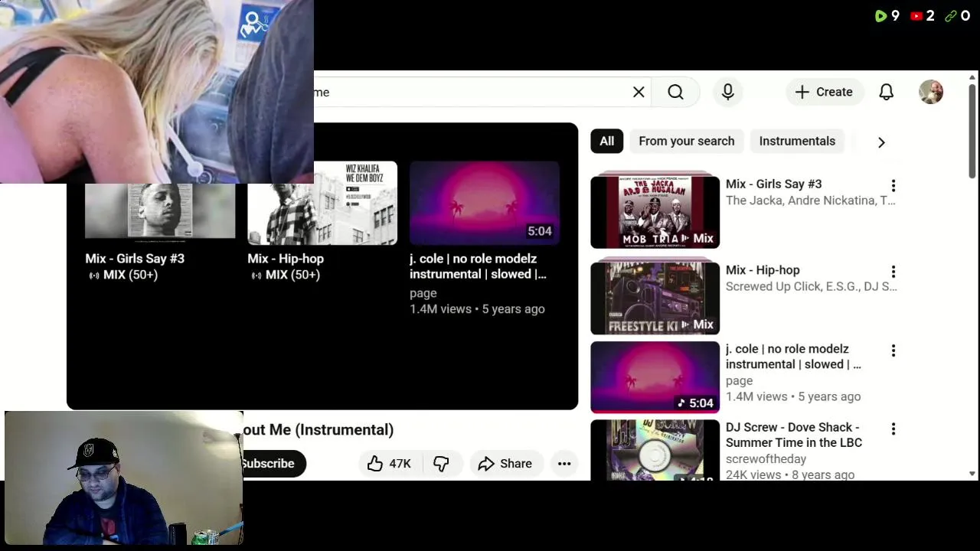Image resolution: width=980 pixels, height=551 pixels.
Task: Subscribe to the channel
Action: pos(274,464)
